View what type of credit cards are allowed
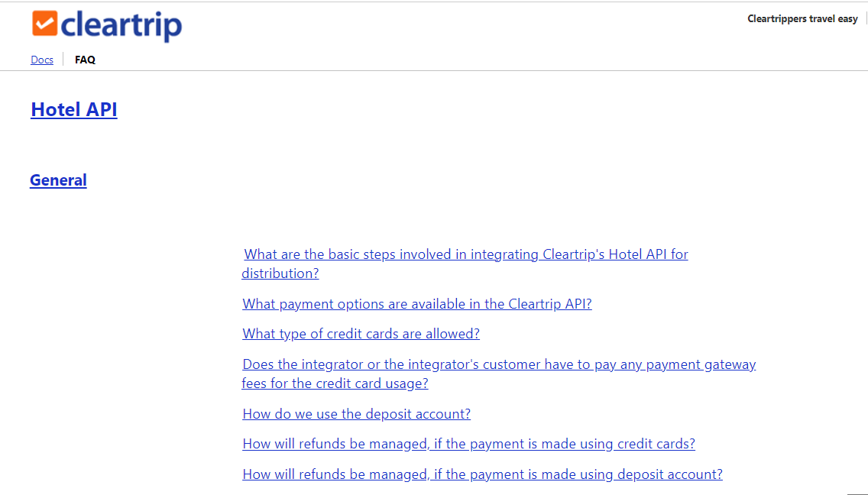Viewport: 868px width, 495px height. (361, 334)
